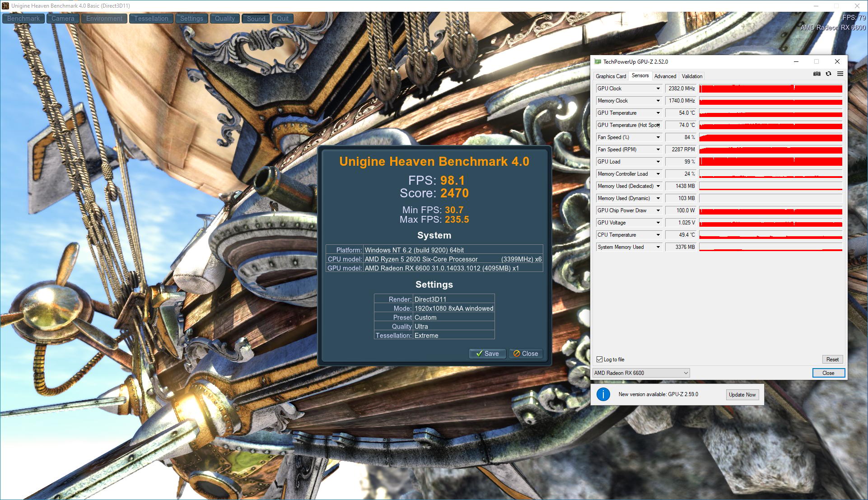The height and width of the screenshot is (500, 868).
Task: Open the Validation tab
Action: coord(692,76)
